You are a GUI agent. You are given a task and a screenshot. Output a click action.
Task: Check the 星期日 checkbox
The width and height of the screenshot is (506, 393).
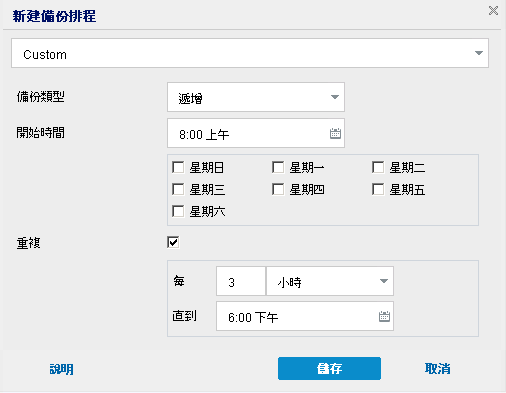pyautogui.click(x=178, y=167)
